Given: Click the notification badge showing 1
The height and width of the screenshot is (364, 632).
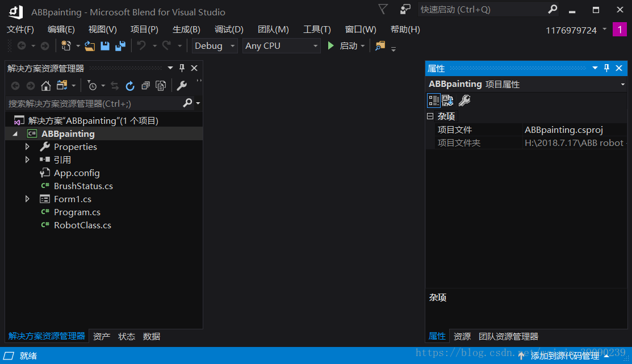Looking at the screenshot, I should coord(620,29).
